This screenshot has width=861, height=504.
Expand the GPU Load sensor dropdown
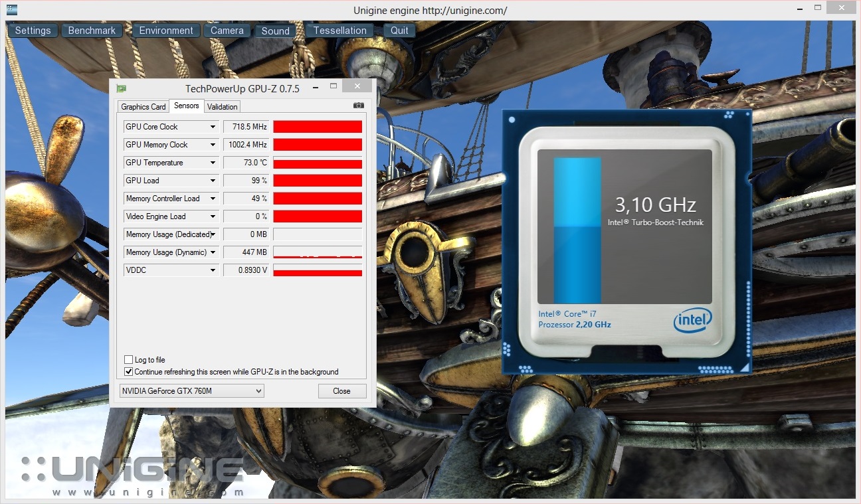213,181
